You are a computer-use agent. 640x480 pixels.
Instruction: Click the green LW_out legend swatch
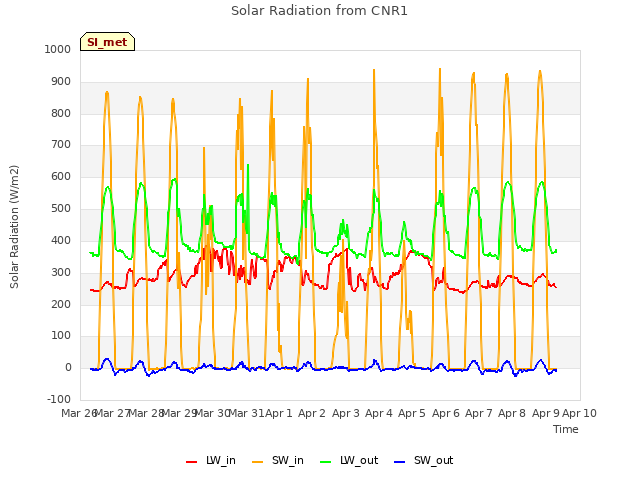click(x=326, y=462)
